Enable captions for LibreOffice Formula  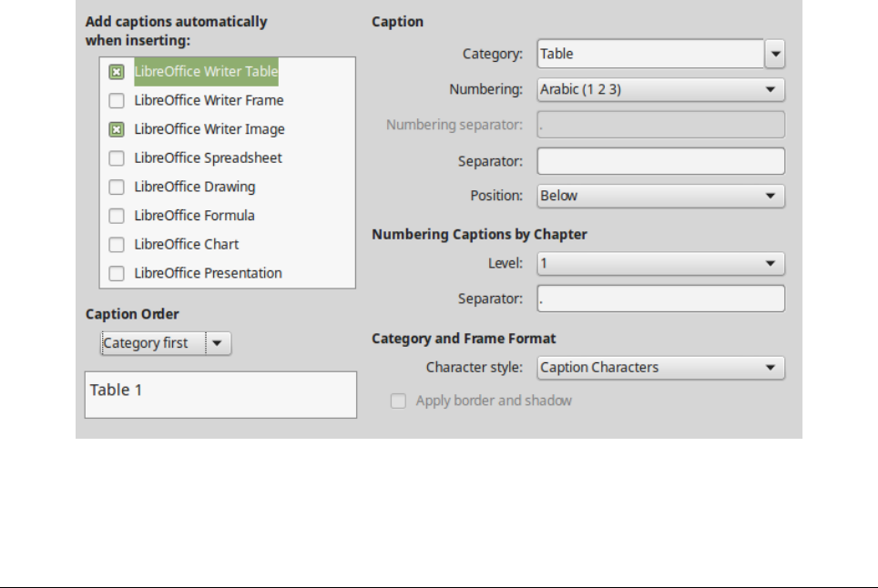117,216
